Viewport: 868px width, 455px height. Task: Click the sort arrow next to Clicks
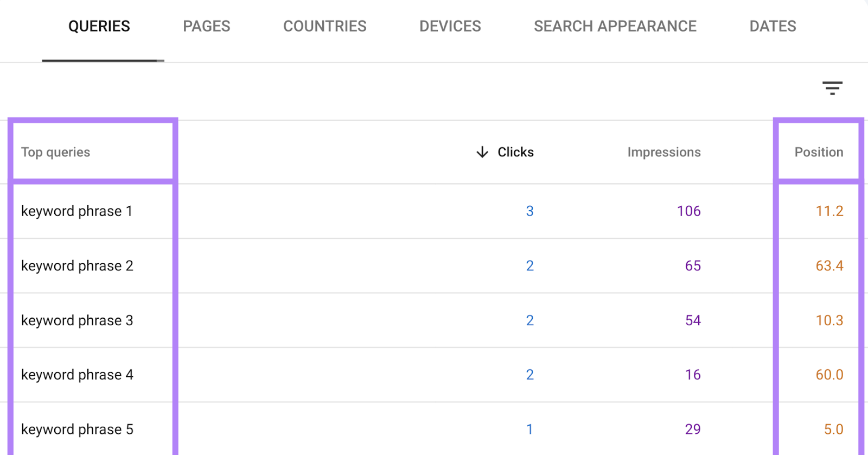click(x=482, y=152)
